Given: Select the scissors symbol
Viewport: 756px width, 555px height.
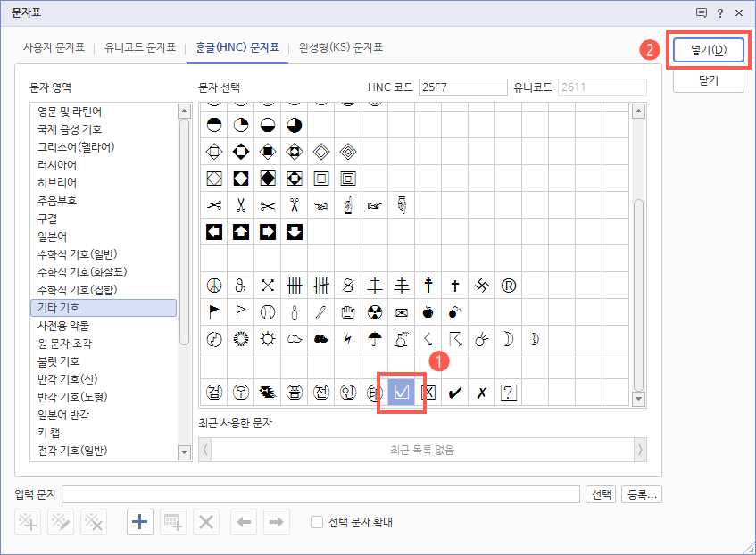Looking at the screenshot, I should [x=213, y=204].
